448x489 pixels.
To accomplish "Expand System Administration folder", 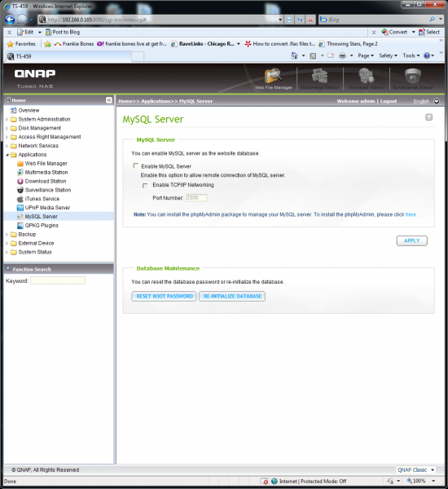I will [x=7, y=120].
